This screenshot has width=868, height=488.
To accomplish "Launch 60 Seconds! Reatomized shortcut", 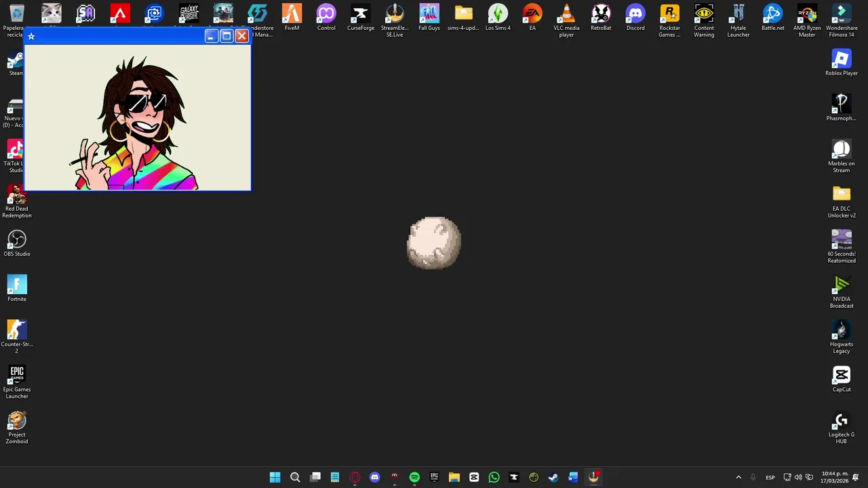I will point(842,246).
